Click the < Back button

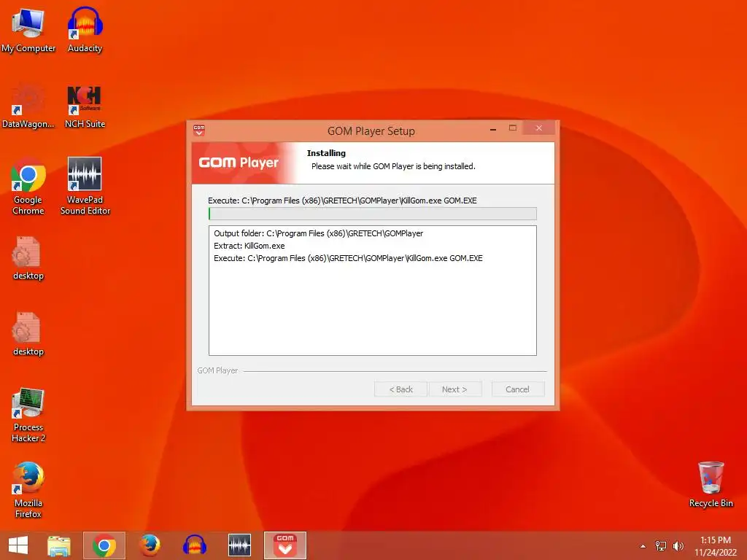400,389
